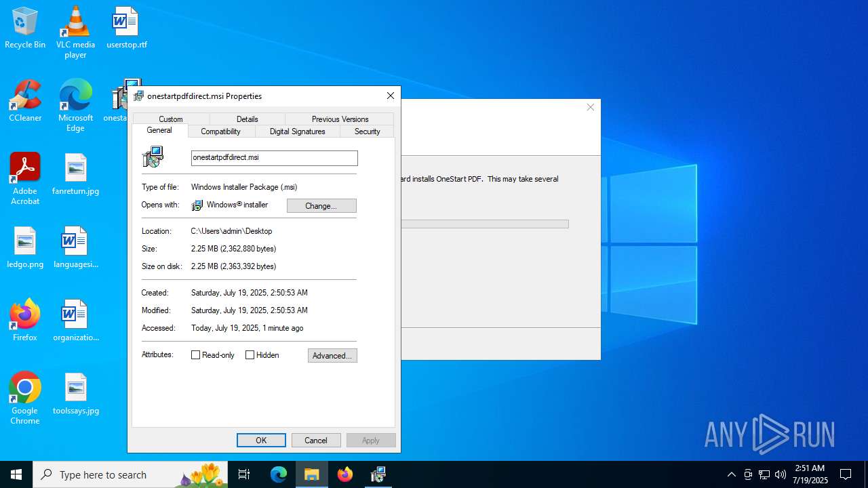Open the notification center icon

tap(846, 474)
